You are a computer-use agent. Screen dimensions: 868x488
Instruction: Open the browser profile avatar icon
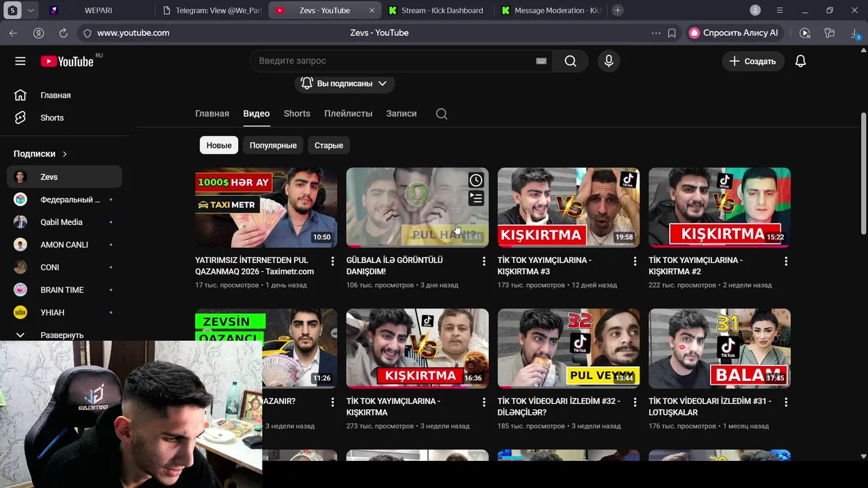click(x=755, y=10)
